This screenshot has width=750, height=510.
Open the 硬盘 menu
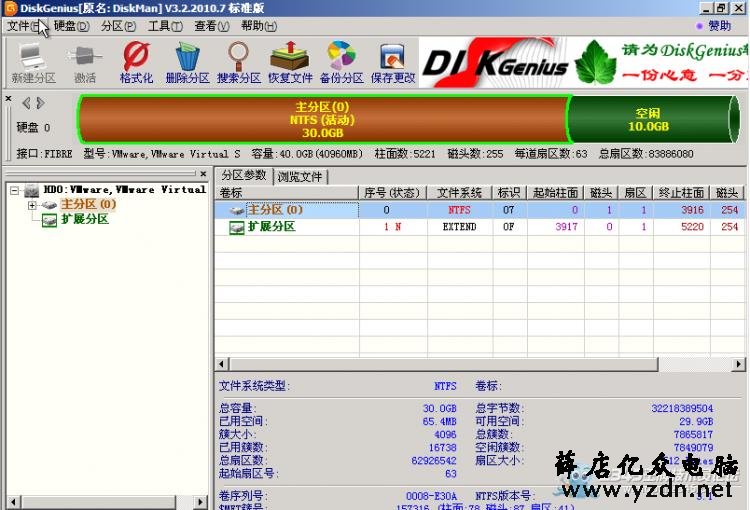click(x=71, y=26)
